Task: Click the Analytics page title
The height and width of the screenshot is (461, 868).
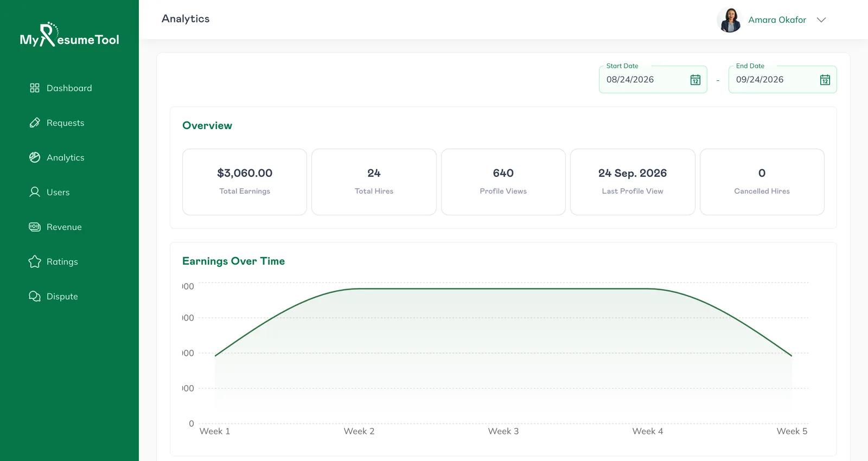Action: (x=186, y=19)
